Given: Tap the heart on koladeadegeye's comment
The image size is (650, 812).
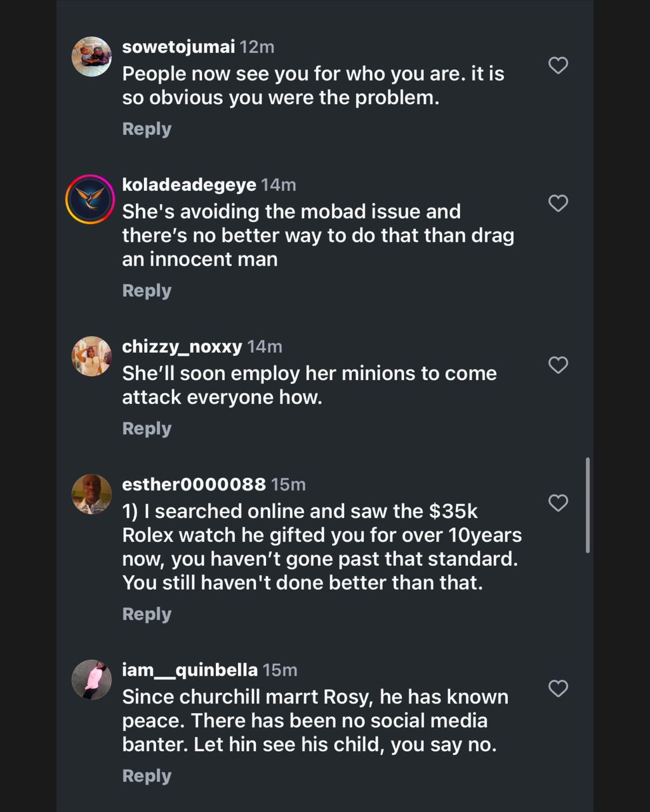Looking at the screenshot, I should 558,203.
